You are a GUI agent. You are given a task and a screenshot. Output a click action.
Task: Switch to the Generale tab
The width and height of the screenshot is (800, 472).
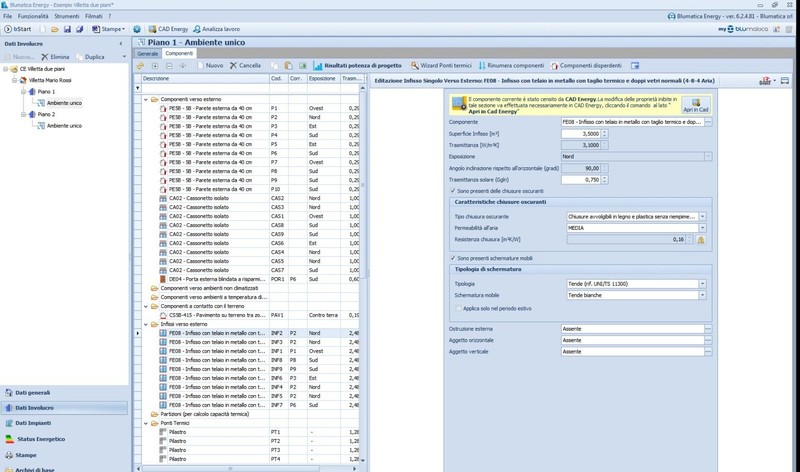pyautogui.click(x=147, y=54)
